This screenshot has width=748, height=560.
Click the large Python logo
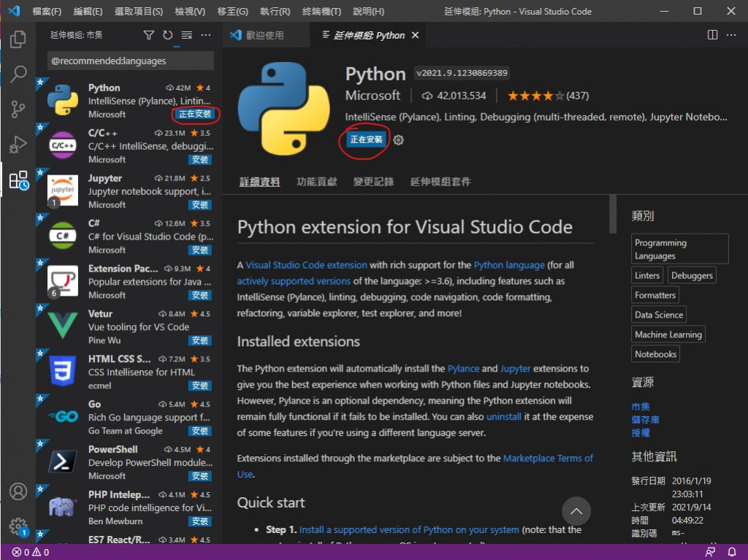(x=284, y=108)
